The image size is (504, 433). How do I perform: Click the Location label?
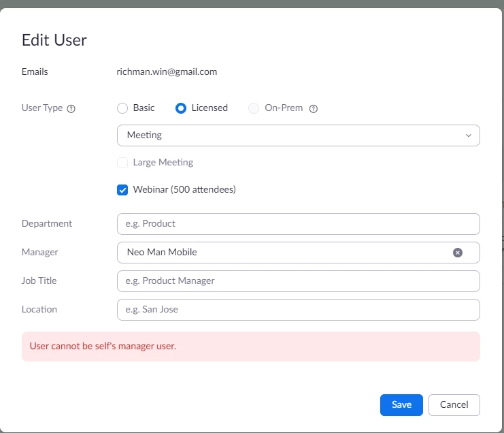tap(39, 310)
